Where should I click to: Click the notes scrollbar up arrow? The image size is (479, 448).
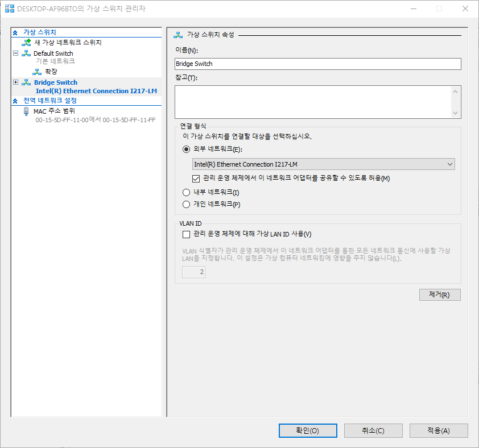pyautogui.click(x=455, y=92)
